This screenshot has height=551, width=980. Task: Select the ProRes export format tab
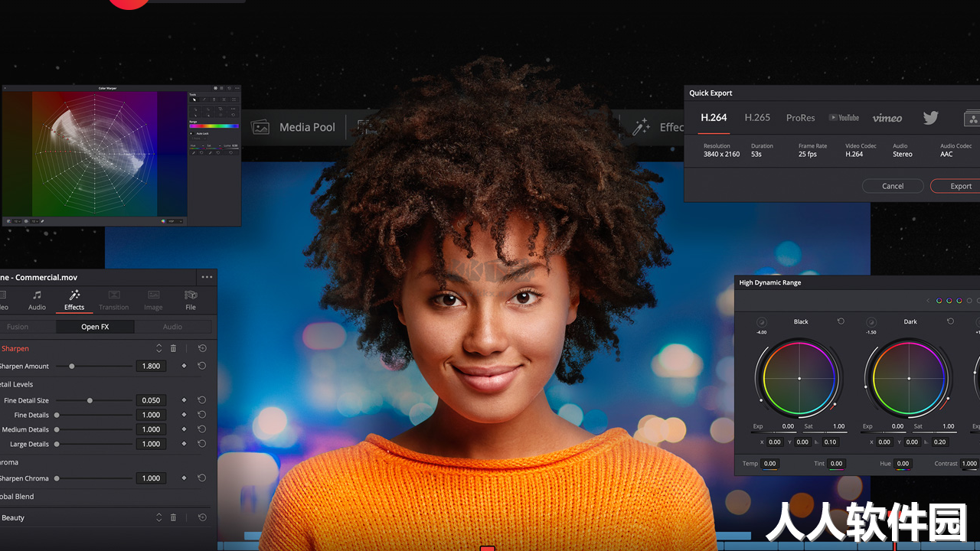coord(800,118)
